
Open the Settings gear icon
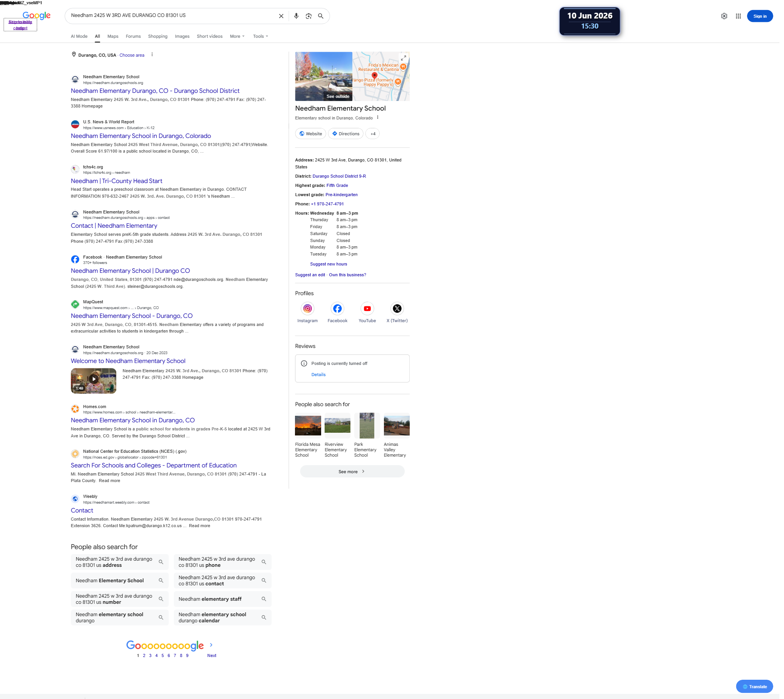(x=724, y=16)
